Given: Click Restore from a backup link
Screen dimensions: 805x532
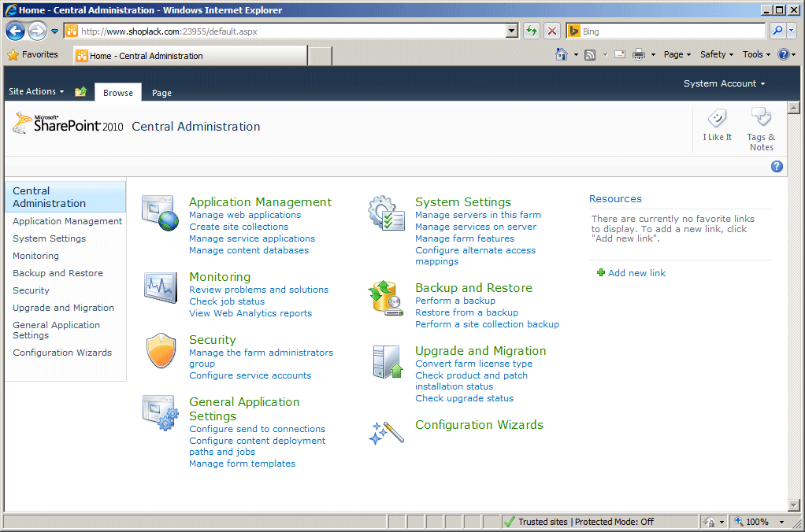Looking at the screenshot, I should point(466,312).
